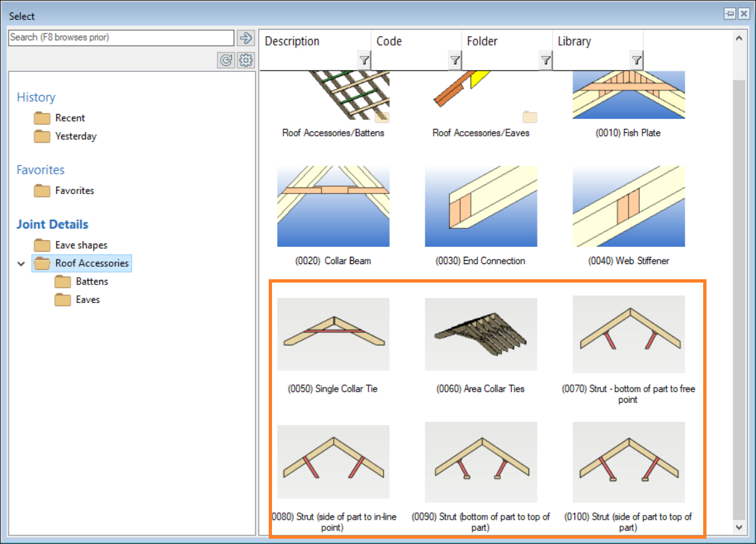Viewport: 756px width, 544px height.
Task: Open the Description column filter
Action: tap(364, 60)
